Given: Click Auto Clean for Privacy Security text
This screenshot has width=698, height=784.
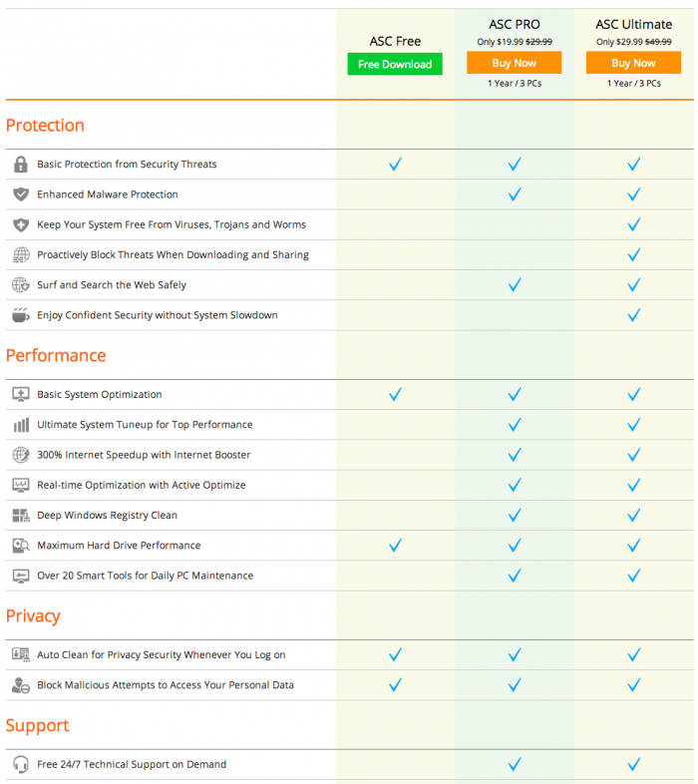Looking at the screenshot, I should tap(161, 654).
